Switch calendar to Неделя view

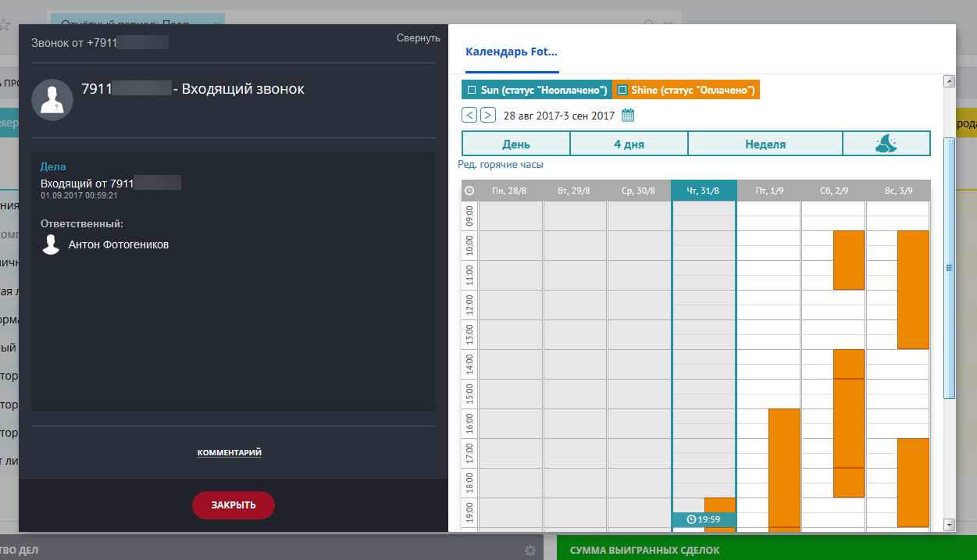[x=765, y=144]
